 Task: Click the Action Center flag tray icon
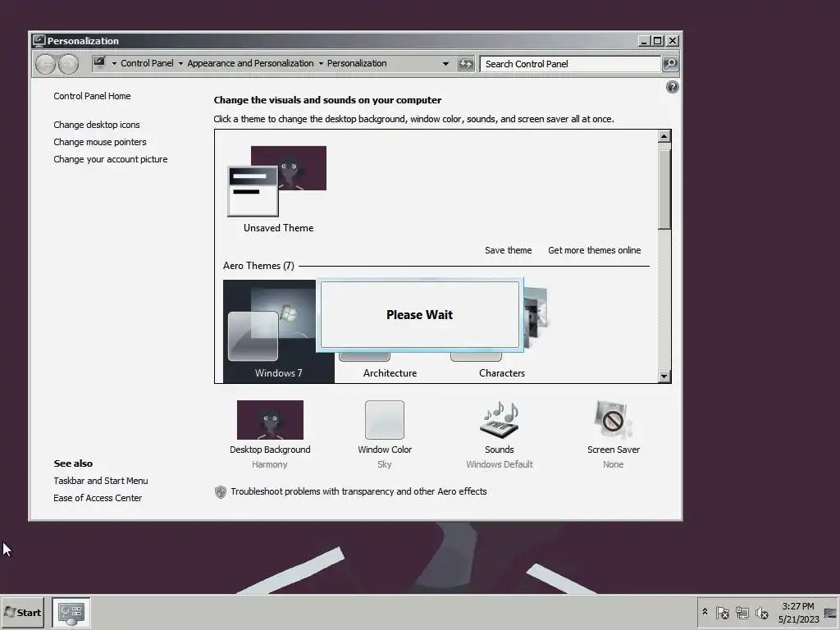[722, 612]
